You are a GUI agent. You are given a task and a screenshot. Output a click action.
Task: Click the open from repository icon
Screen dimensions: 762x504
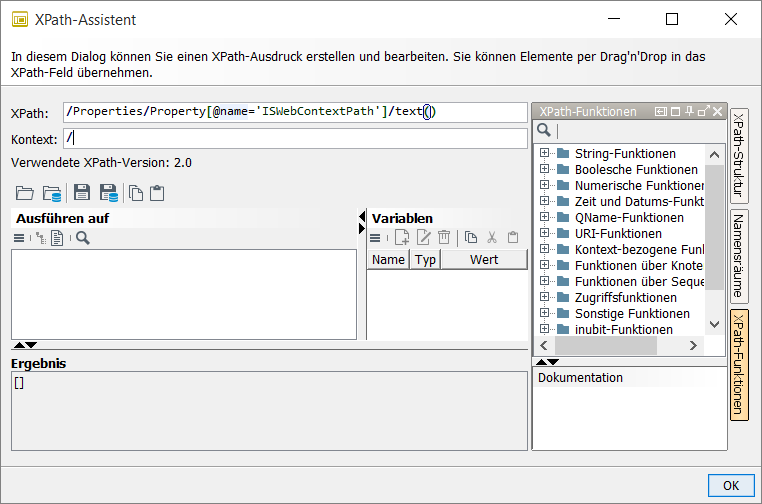tap(52, 193)
